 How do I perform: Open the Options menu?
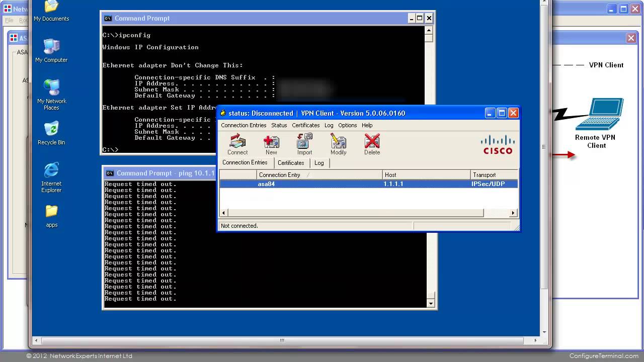tap(347, 125)
